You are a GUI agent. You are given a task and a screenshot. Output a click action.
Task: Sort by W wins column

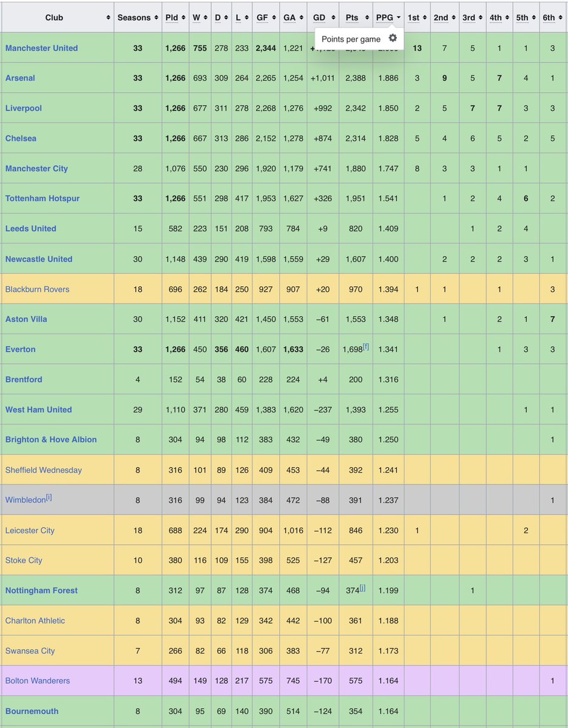pos(200,18)
